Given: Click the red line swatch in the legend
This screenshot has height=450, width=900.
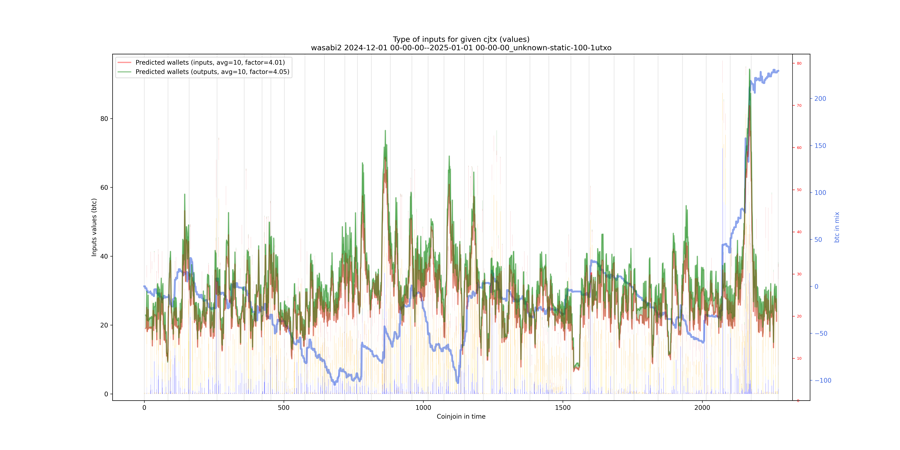Looking at the screenshot, I should (x=124, y=63).
